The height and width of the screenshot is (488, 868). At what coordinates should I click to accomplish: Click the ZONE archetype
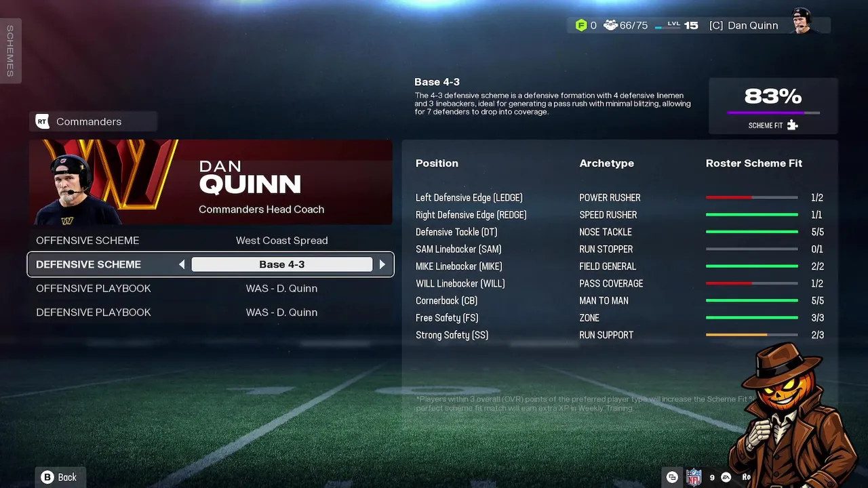(x=589, y=318)
